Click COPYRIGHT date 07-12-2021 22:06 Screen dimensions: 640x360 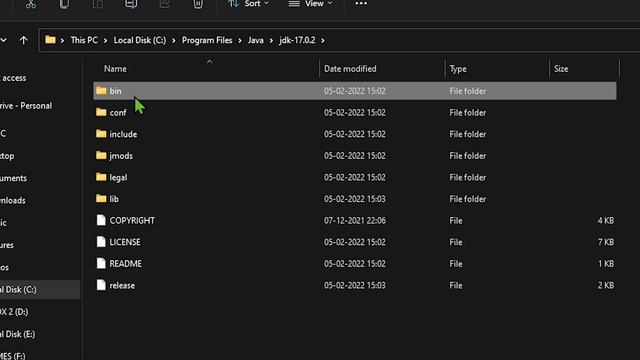355,220
